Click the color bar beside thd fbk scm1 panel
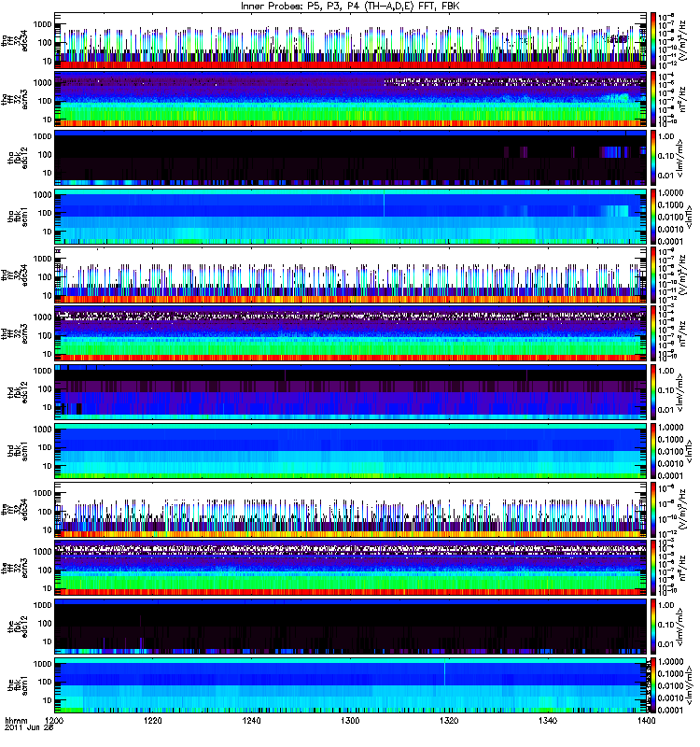The image size is (700, 747). [x=653, y=451]
